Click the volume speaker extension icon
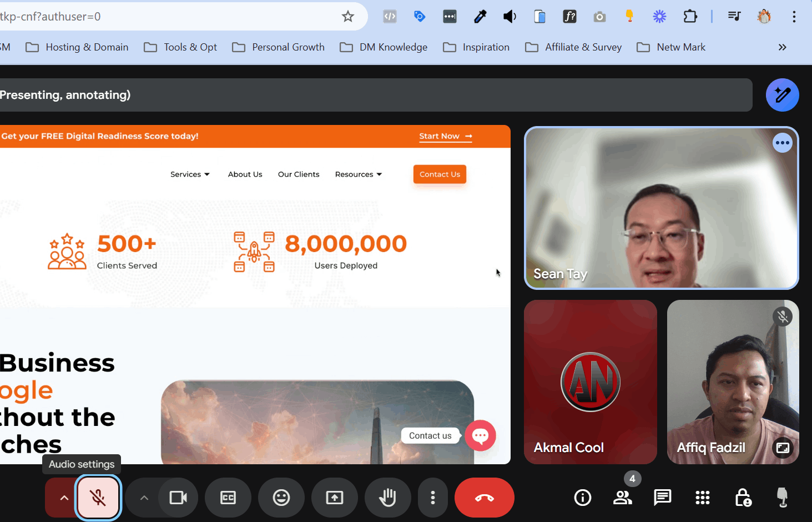Image resolution: width=812 pixels, height=522 pixels. click(510, 17)
